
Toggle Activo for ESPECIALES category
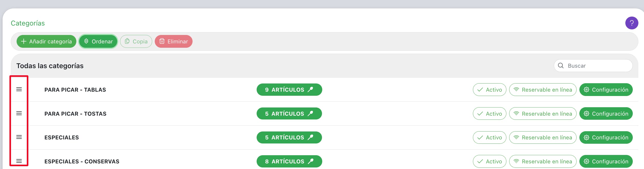coord(489,138)
